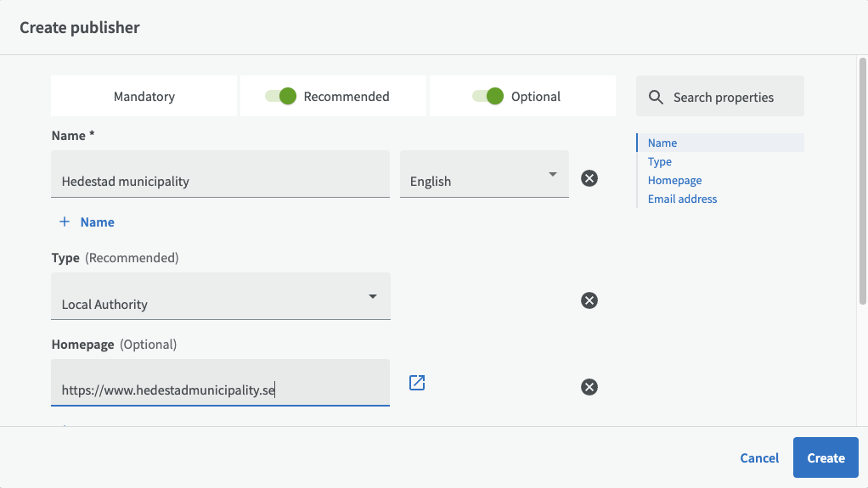Image resolution: width=868 pixels, height=488 pixels.
Task: Clear the Type field value
Action: [x=589, y=300]
